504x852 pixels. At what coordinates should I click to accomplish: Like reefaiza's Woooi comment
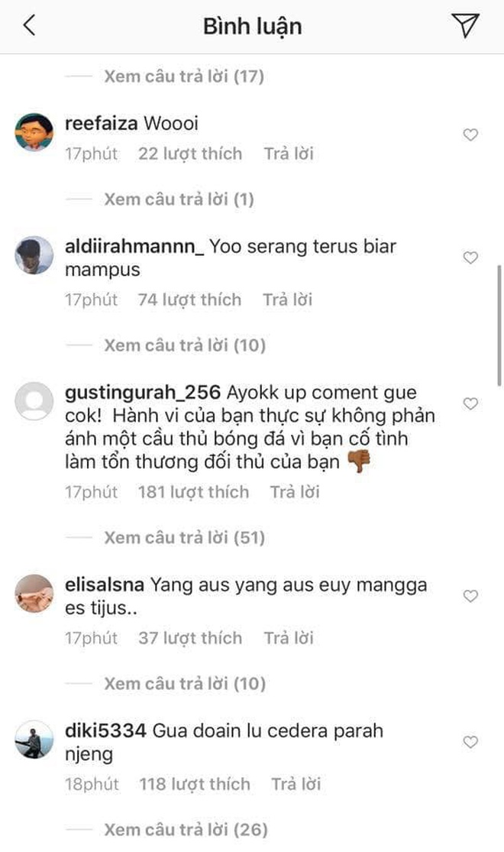click(470, 134)
